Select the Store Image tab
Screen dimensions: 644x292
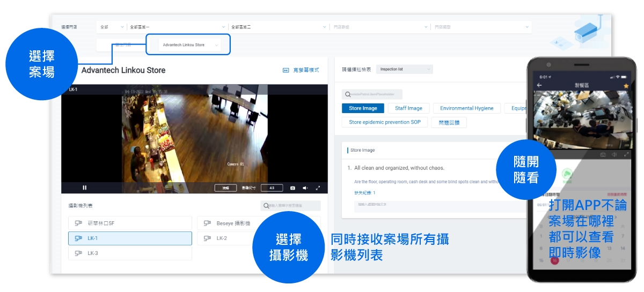pos(363,108)
